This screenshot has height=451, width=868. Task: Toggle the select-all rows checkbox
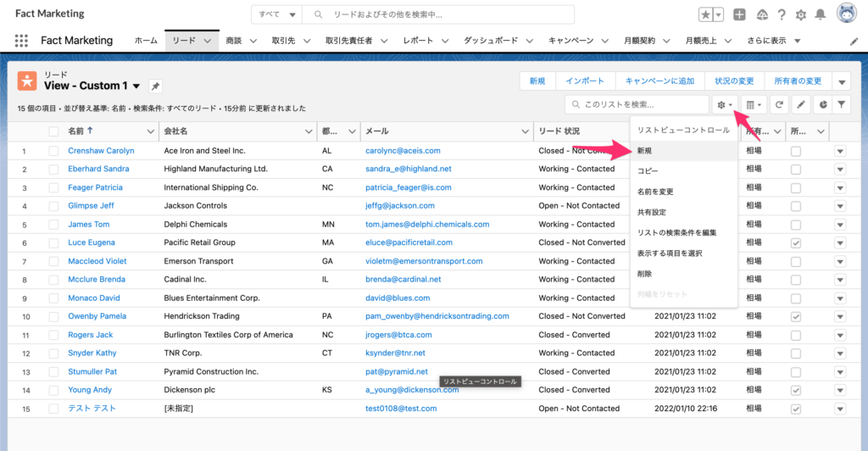pos(54,131)
